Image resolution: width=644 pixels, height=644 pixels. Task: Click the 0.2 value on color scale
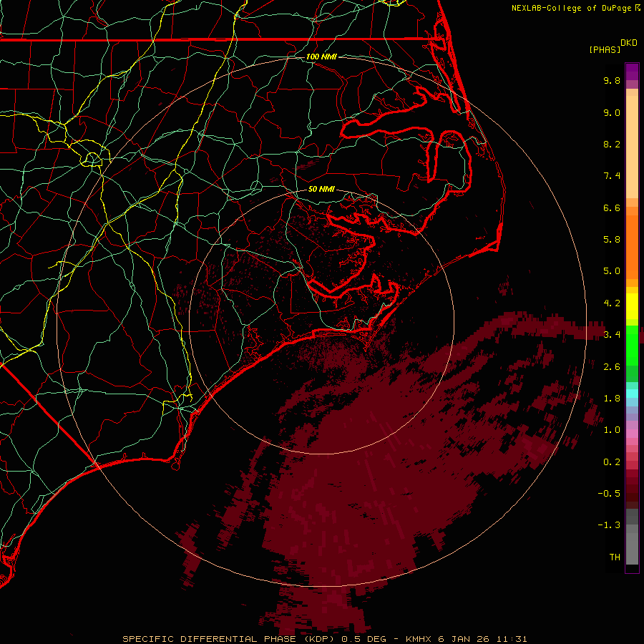612,462
